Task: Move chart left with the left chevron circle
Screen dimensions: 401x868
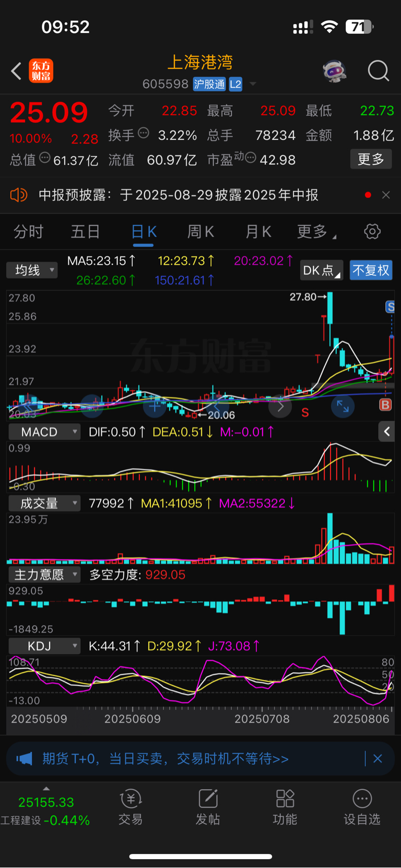Action: tap(217, 406)
